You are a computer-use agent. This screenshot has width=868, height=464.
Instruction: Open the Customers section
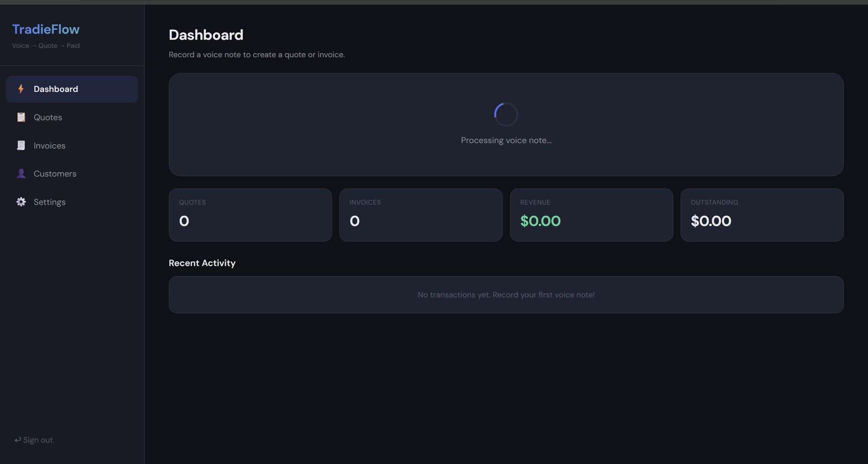coord(55,174)
